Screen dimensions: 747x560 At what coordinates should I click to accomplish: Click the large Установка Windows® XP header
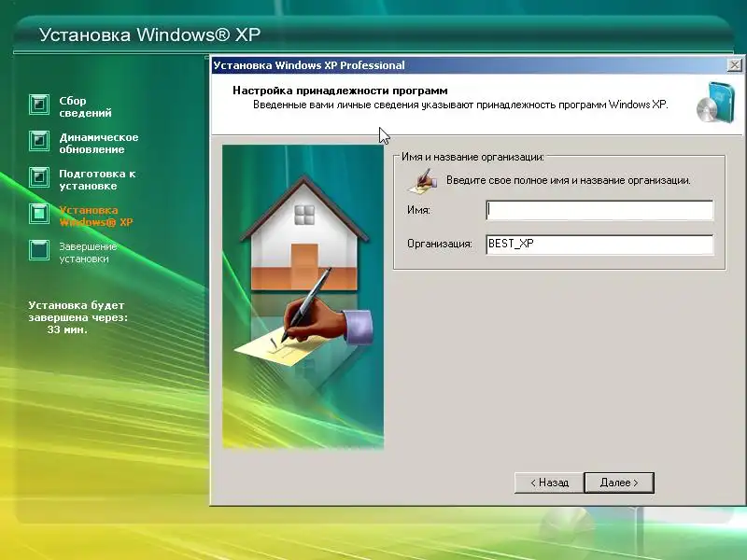click(x=149, y=35)
